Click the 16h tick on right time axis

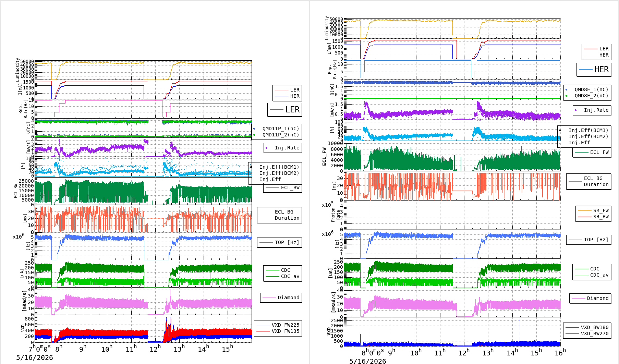pyautogui.click(x=560, y=352)
